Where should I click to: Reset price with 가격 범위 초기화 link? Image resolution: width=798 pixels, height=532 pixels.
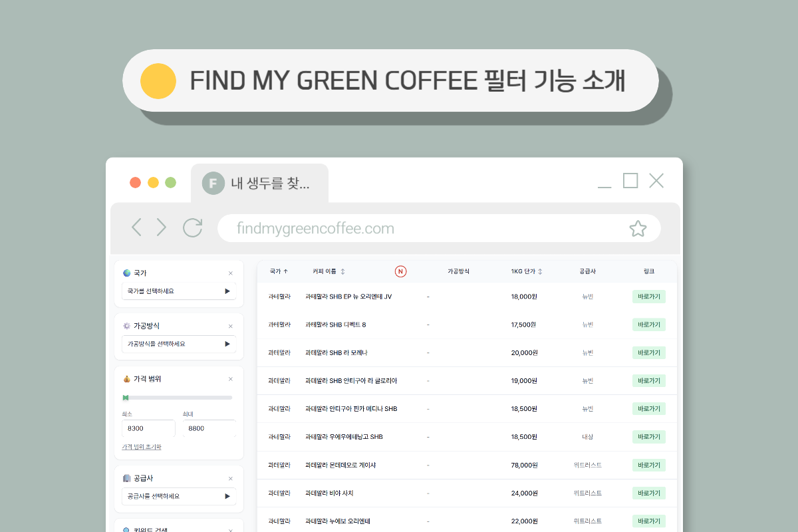pos(142,447)
